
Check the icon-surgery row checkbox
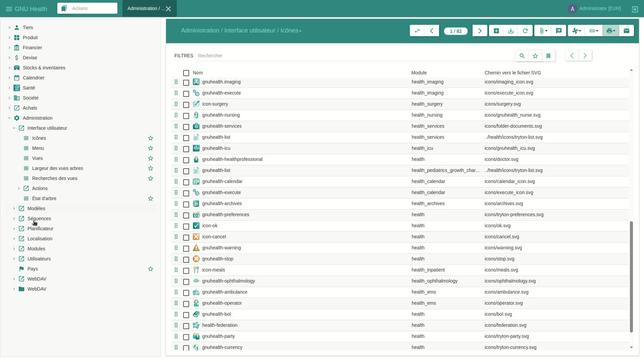tap(186, 105)
